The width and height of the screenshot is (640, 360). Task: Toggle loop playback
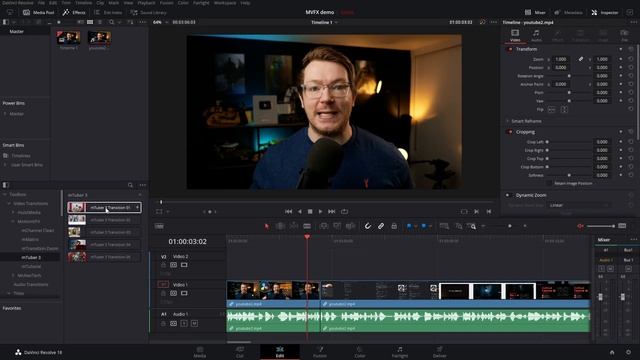click(344, 211)
